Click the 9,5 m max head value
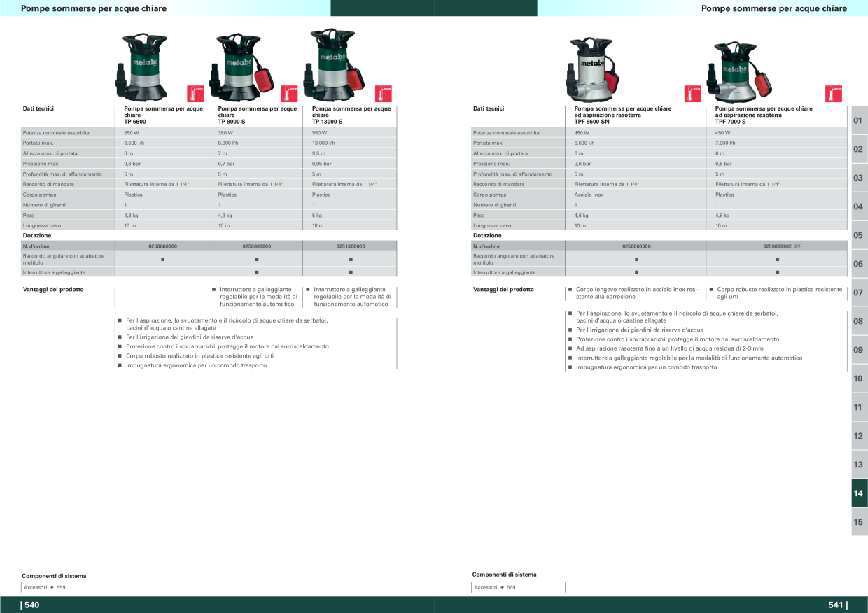868x613 pixels. pyautogui.click(x=318, y=153)
